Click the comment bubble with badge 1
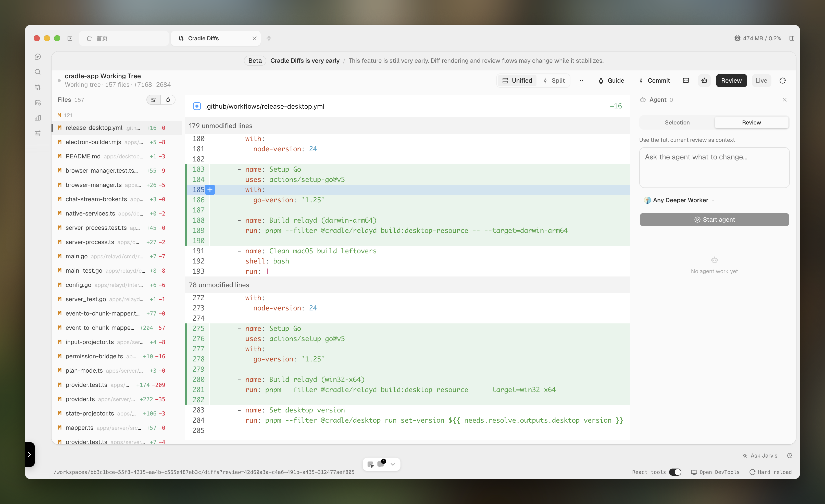The image size is (825, 504). pos(381,463)
